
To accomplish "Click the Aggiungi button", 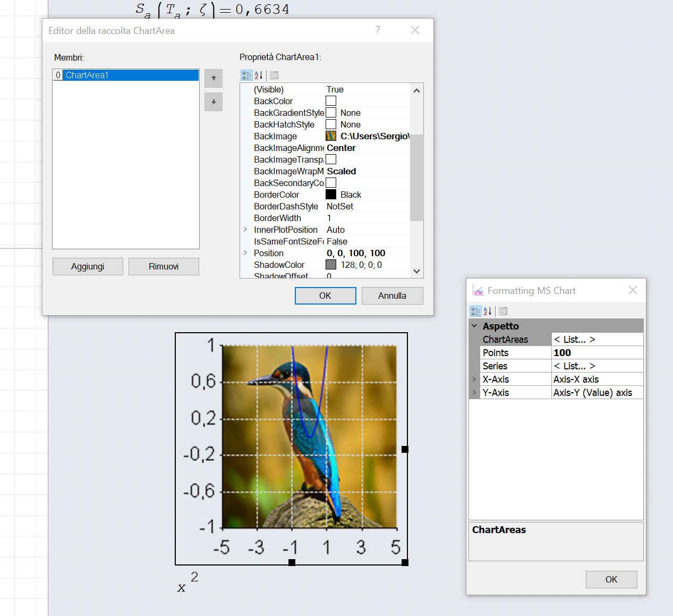I will [88, 266].
